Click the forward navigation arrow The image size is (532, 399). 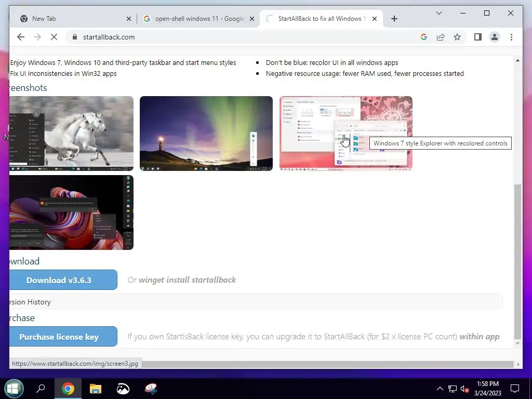point(37,37)
